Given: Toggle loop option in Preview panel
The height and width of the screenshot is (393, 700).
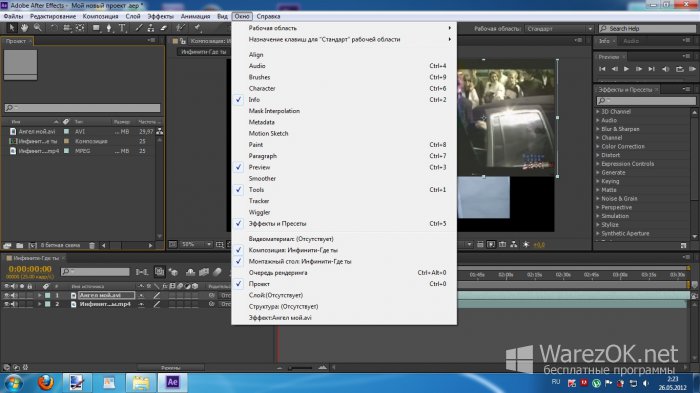Looking at the screenshot, I should coord(679,69).
